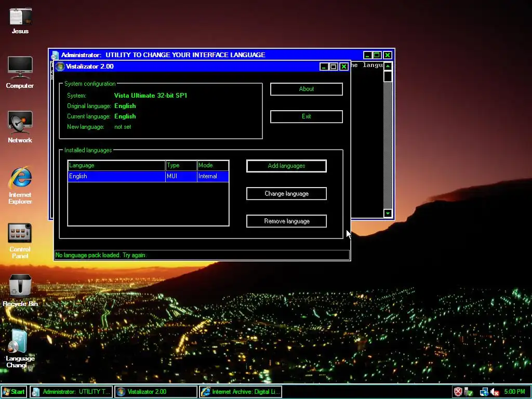The height and width of the screenshot is (399, 532).
Task: Close the Vistalizator window
Action: tap(344, 66)
